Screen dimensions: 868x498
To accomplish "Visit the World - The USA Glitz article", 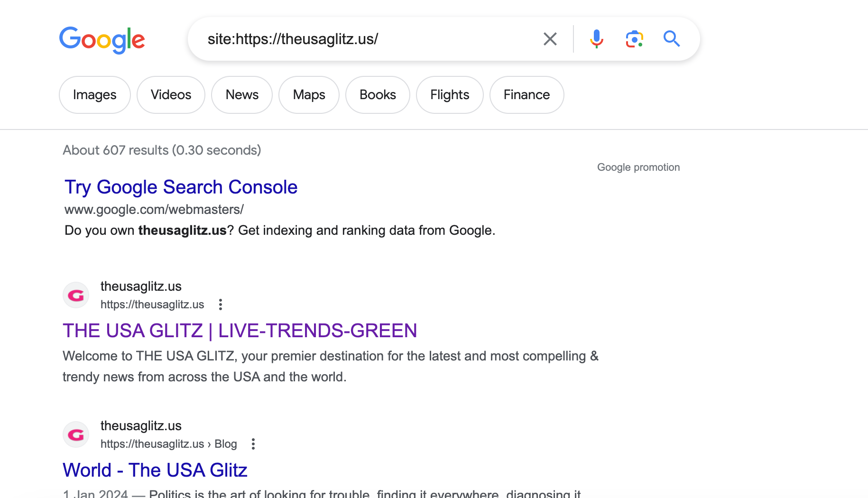I will tap(155, 470).
